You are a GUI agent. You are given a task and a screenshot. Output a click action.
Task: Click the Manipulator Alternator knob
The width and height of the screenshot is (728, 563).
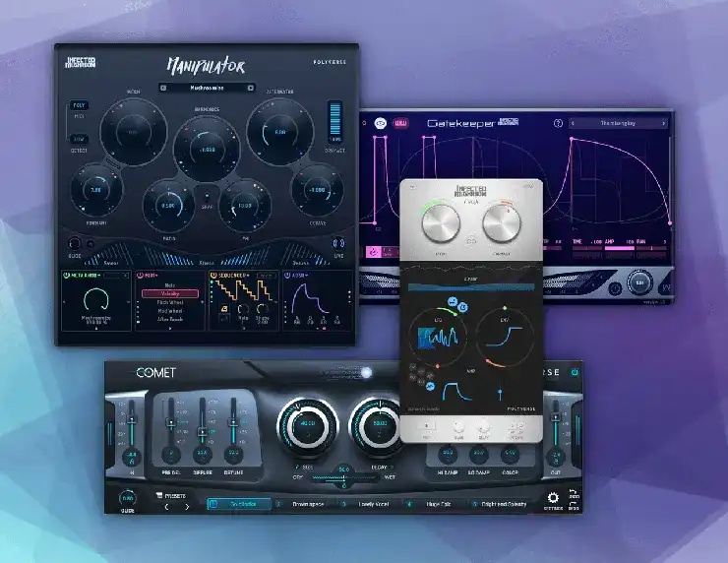pos(280,132)
